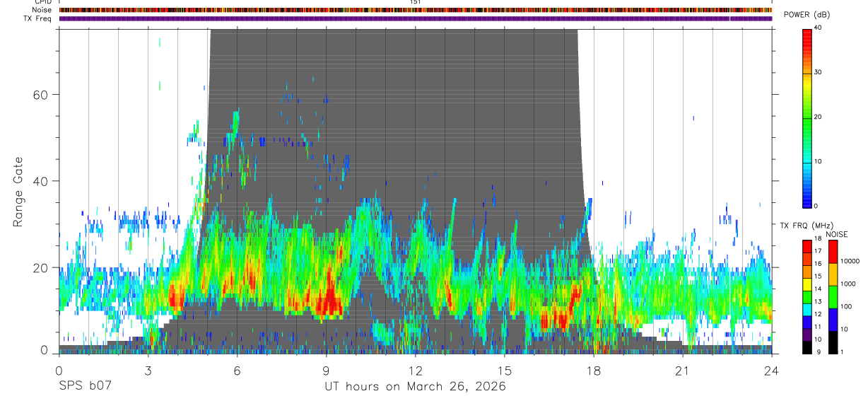Click the blue bottom of POWER color bar
Image resolution: width=868 pixels, height=401 pixels.
pyautogui.click(x=807, y=198)
